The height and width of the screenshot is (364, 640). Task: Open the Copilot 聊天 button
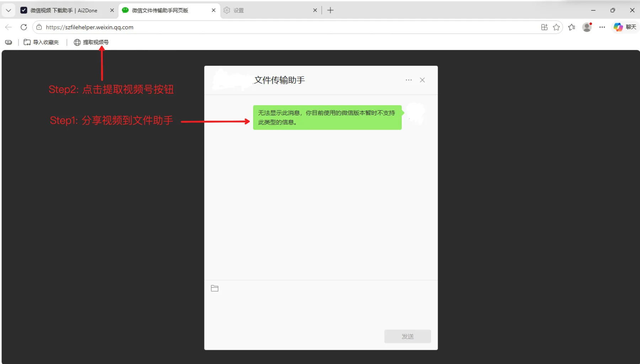tap(625, 27)
